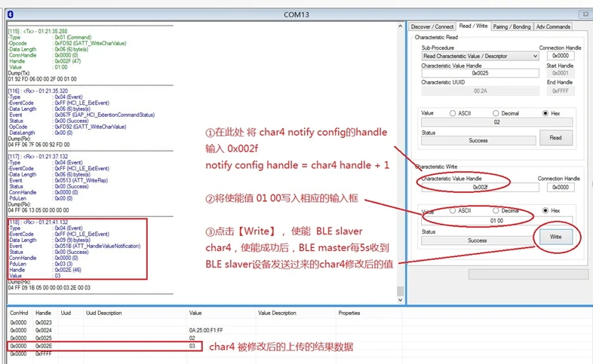
Task: Click log entry [118] Rx header
Action: point(38,222)
